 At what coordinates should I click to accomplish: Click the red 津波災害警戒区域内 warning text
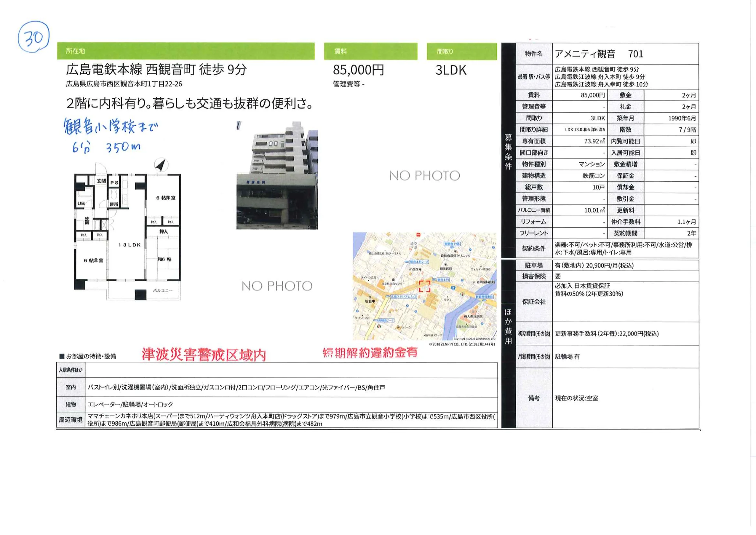click(204, 355)
